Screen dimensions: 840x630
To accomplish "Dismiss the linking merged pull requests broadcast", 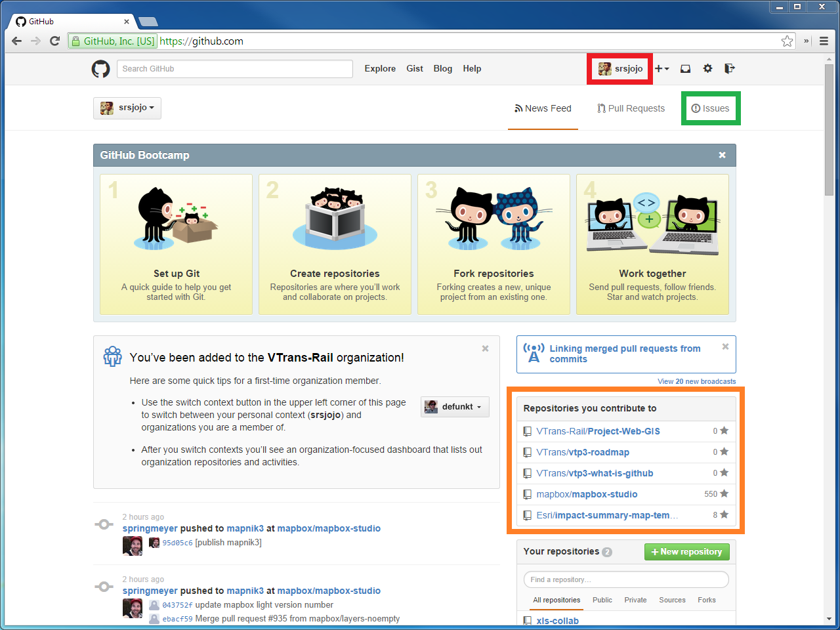I will click(x=725, y=346).
